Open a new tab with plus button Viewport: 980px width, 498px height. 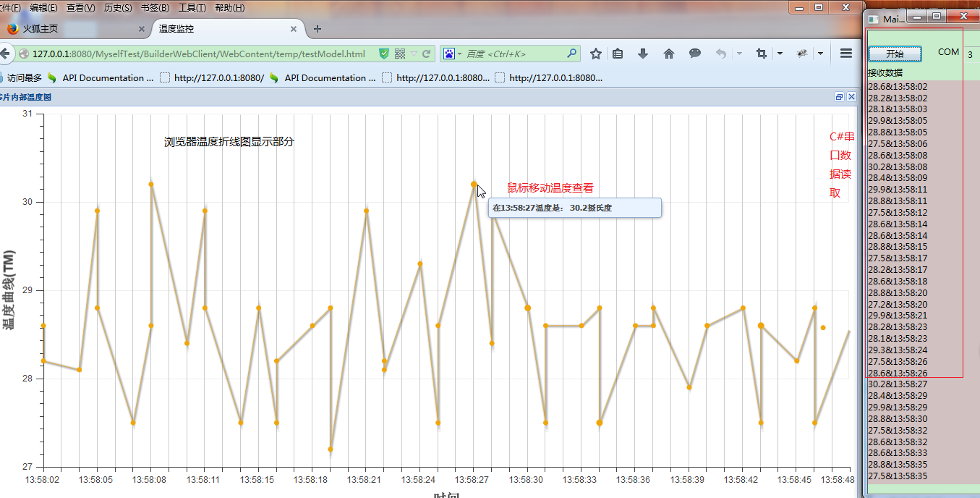click(318, 29)
